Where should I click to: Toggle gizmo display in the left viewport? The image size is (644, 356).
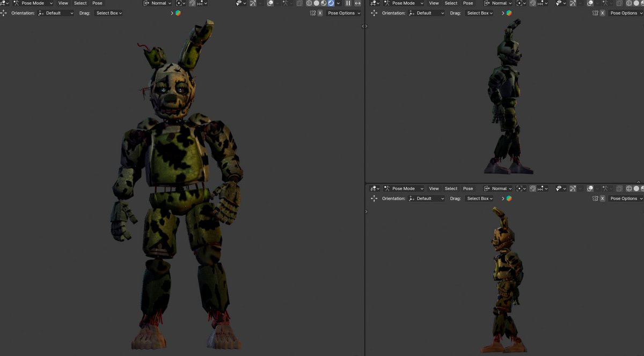[x=253, y=3]
